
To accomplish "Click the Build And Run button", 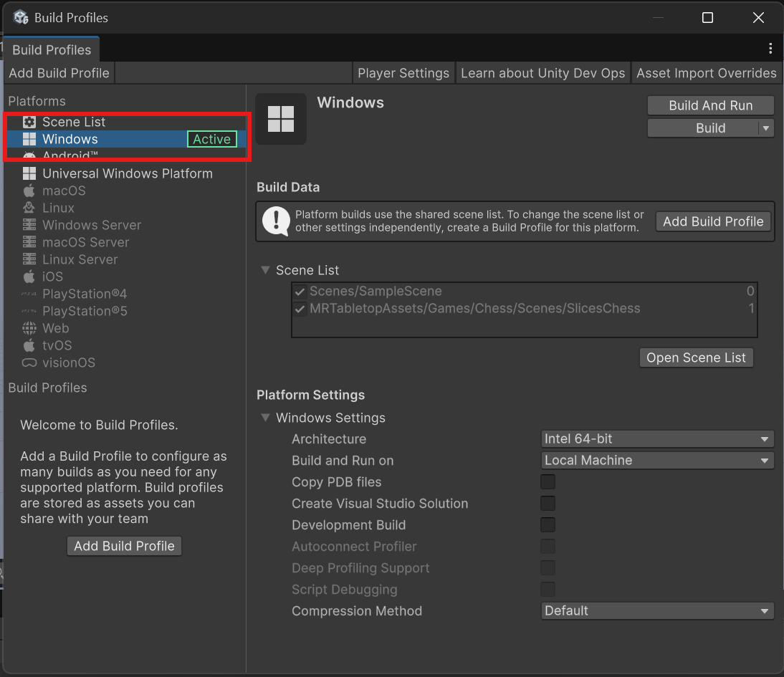I will (710, 105).
